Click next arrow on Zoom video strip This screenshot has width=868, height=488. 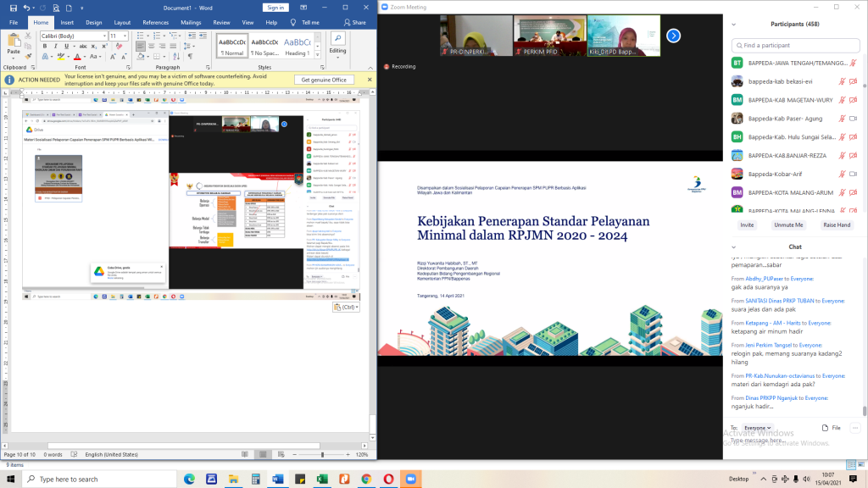[673, 36]
